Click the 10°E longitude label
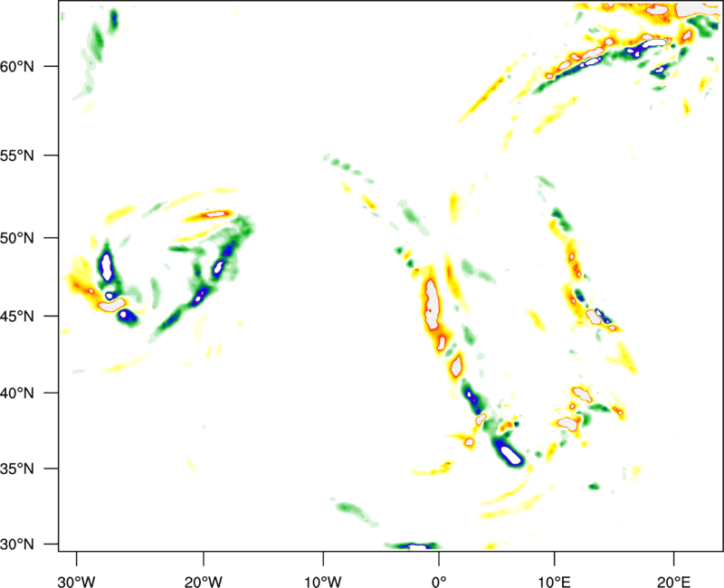Image resolution: width=724 pixels, height=588 pixels. click(554, 582)
